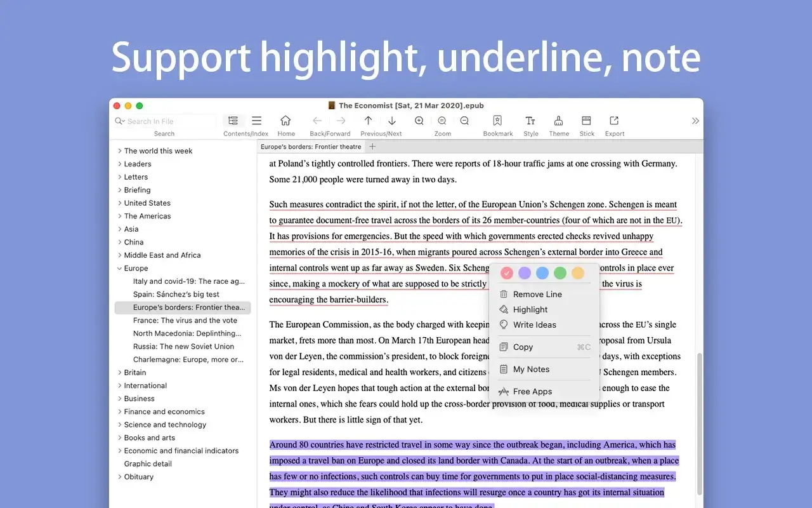
Task: Open the Style (Tt) settings
Action: pos(530,121)
